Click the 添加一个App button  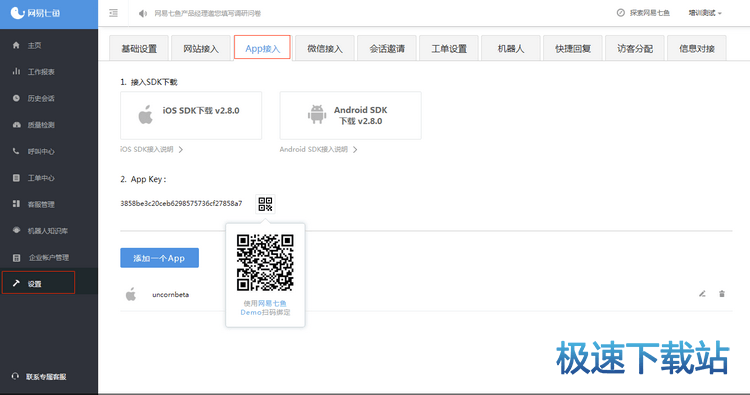[x=159, y=258]
